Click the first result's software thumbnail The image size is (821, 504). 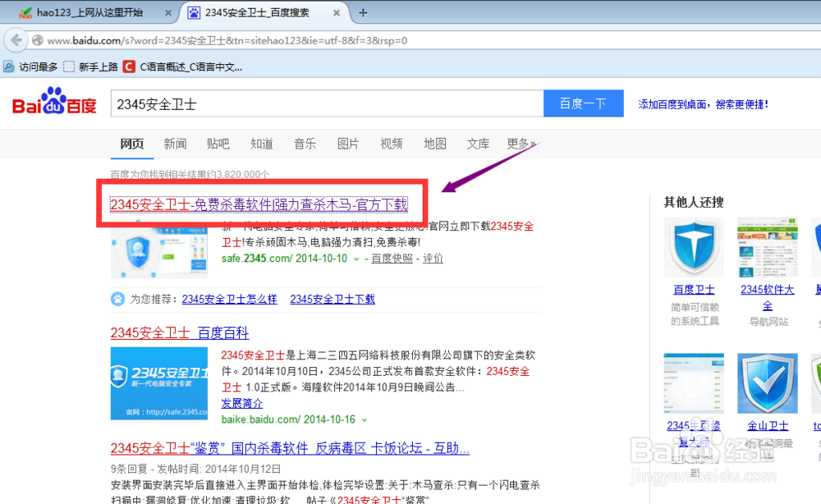(159, 250)
